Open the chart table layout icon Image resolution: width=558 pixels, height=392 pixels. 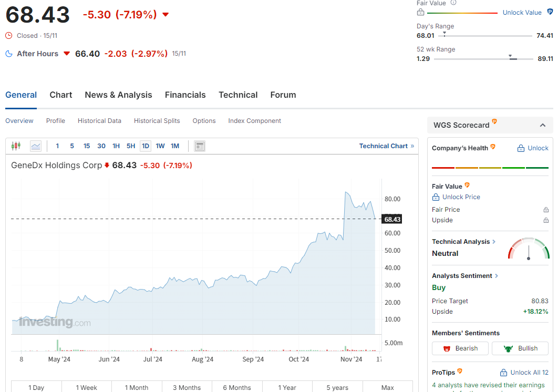point(200,146)
